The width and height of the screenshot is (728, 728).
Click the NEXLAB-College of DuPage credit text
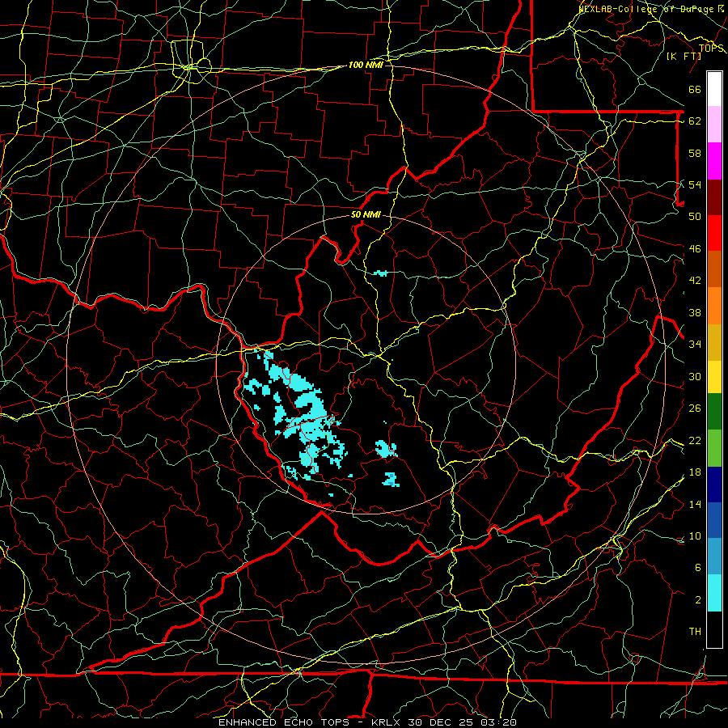[x=647, y=9]
